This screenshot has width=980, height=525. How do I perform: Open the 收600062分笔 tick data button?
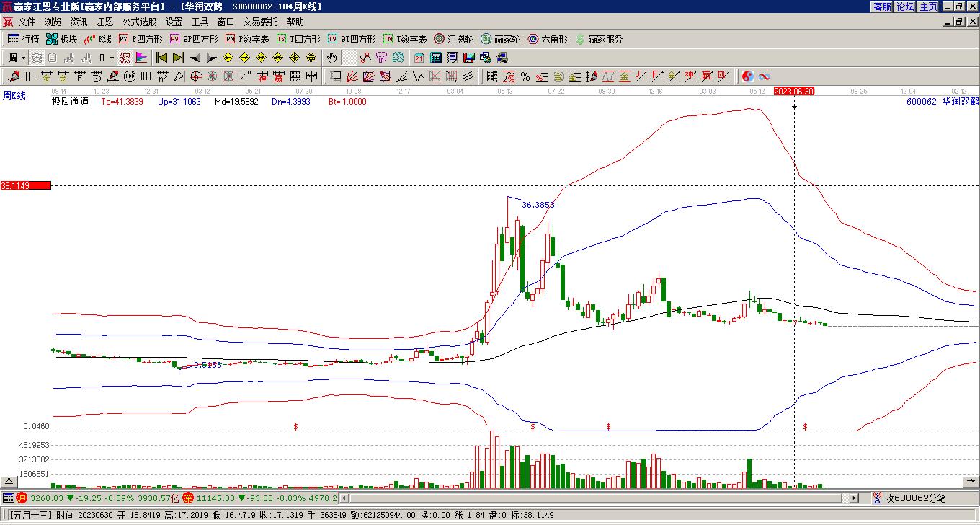click(x=909, y=498)
